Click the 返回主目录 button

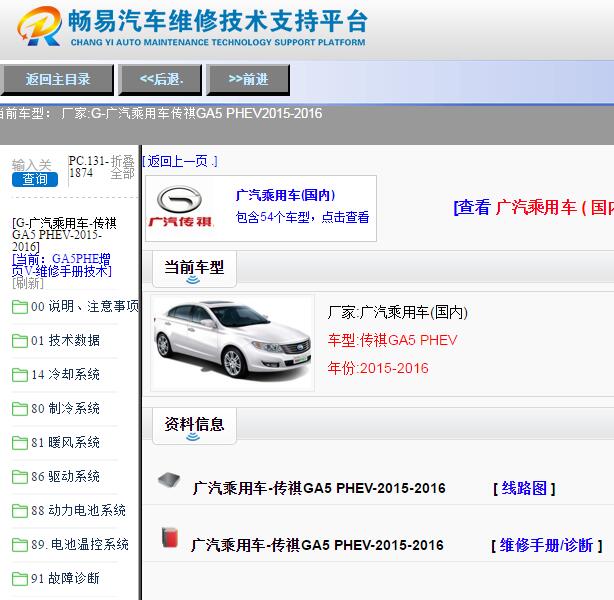point(57,80)
